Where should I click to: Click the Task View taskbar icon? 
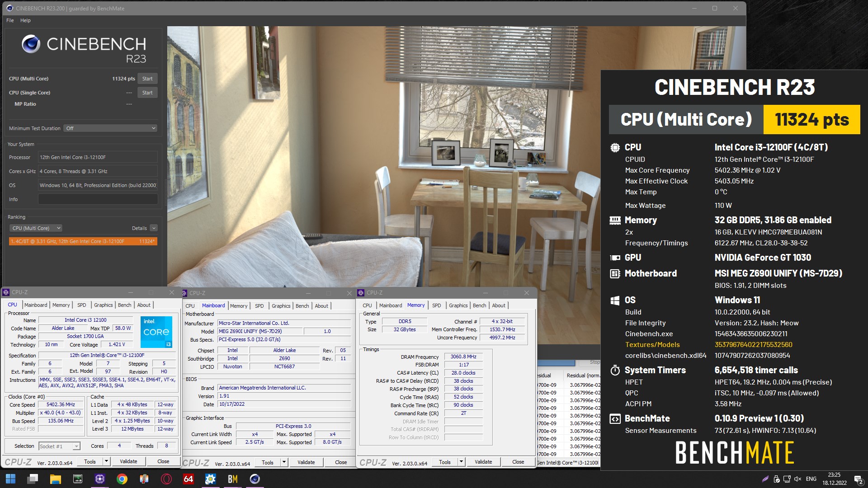(x=33, y=479)
